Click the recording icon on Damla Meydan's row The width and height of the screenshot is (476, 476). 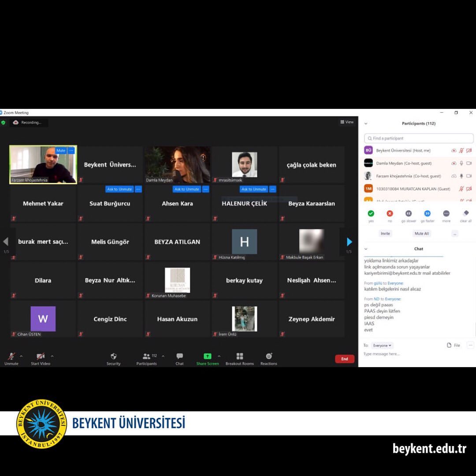click(454, 163)
